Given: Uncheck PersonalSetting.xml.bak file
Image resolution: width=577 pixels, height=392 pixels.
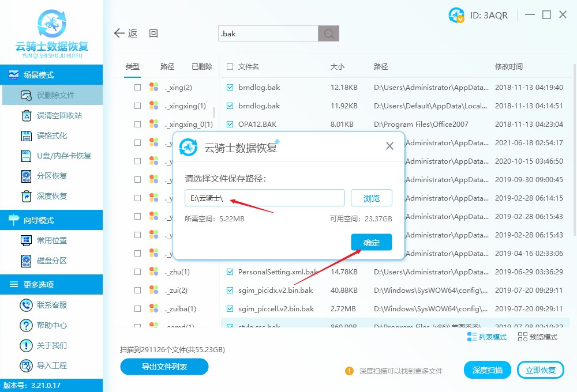Looking at the screenshot, I should point(230,272).
